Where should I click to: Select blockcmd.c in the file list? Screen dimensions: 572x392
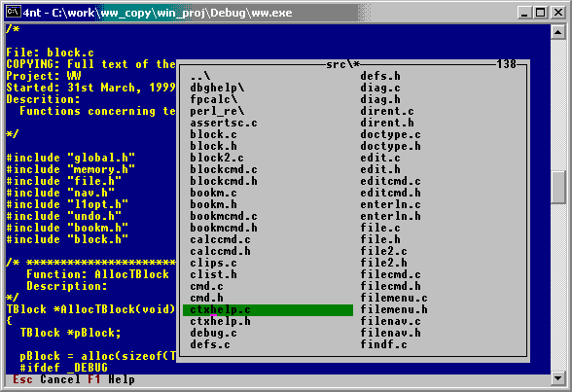pyautogui.click(x=224, y=169)
